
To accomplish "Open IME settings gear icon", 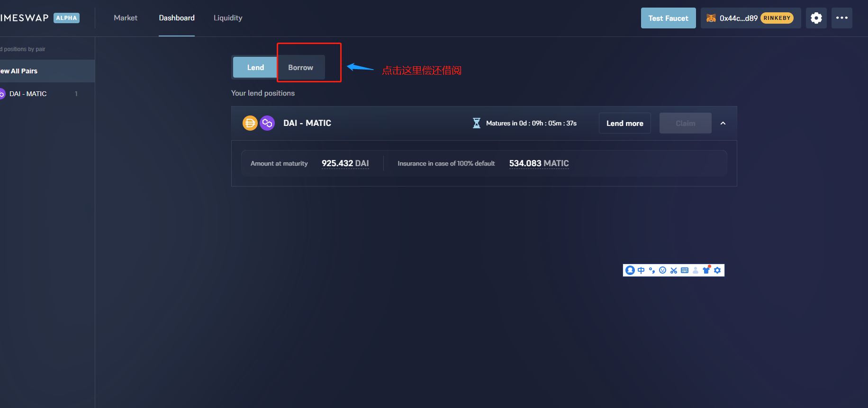I will [x=717, y=270].
